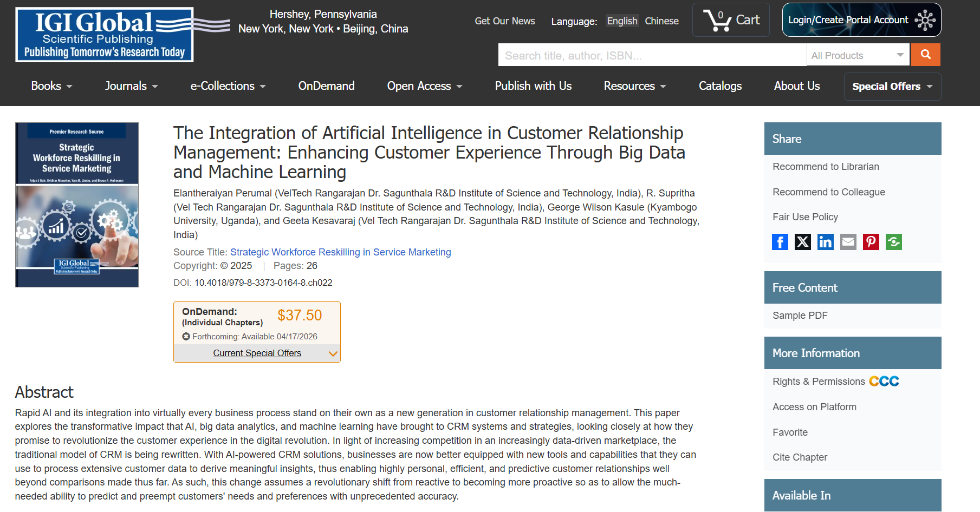Share chapter on LinkedIn

click(826, 242)
